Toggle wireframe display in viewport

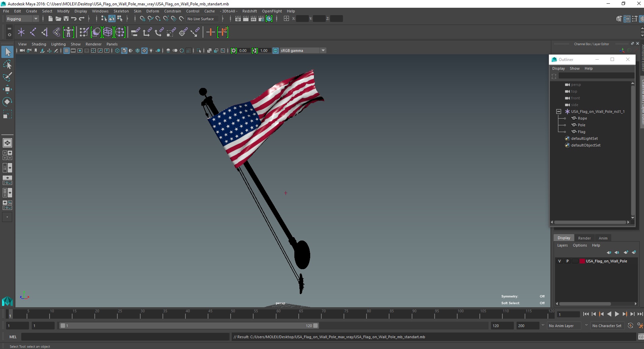point(117,51)
